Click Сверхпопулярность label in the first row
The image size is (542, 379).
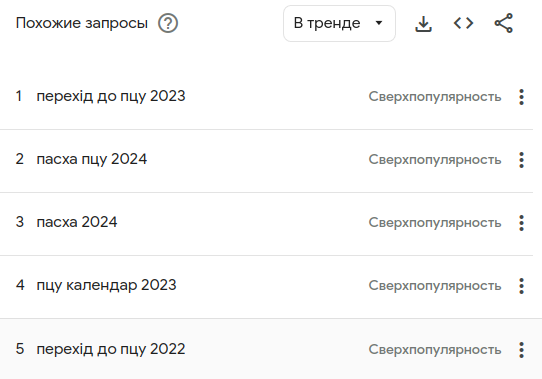click(x=435, y=97)
